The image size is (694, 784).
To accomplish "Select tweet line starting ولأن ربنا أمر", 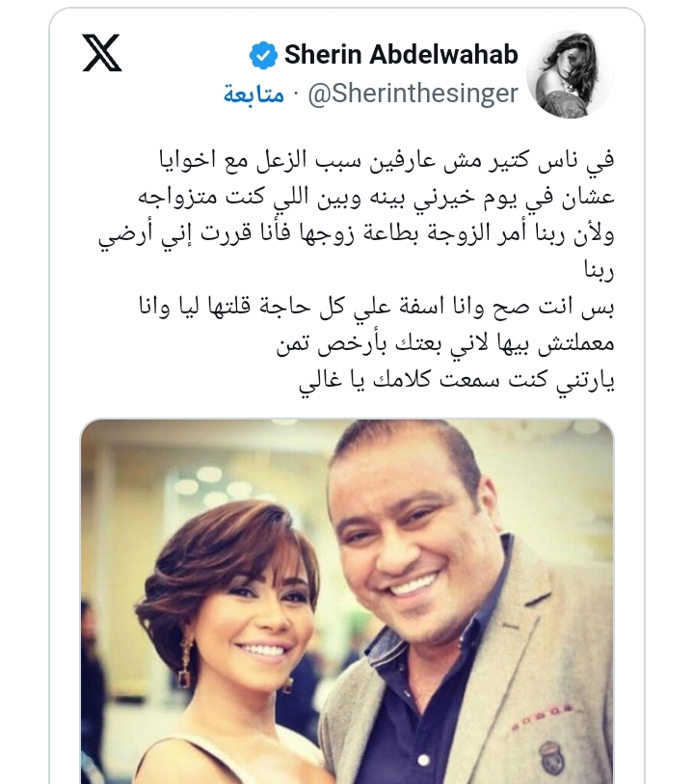I will tap(356, 234).
